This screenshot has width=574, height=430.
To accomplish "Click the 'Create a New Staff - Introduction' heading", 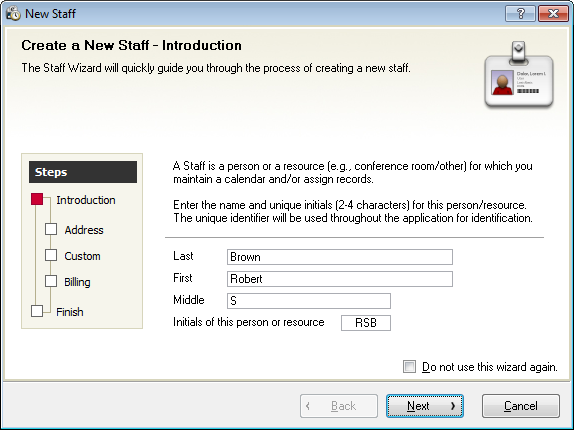I will tap(131, 45).
